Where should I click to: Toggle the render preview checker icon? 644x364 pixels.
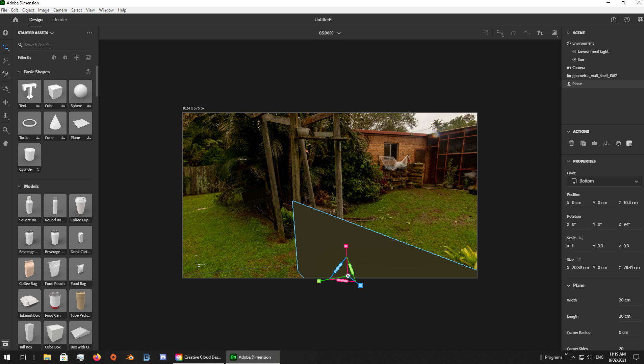coord(554,33)
